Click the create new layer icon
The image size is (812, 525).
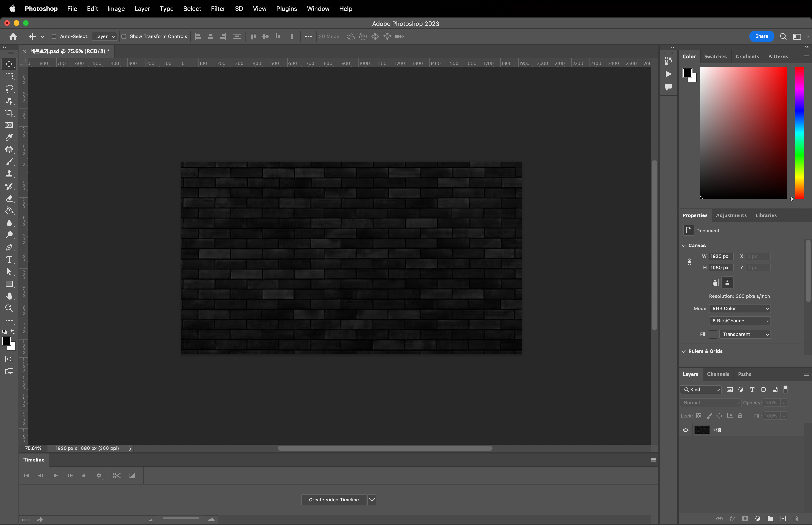click(783, 519)
